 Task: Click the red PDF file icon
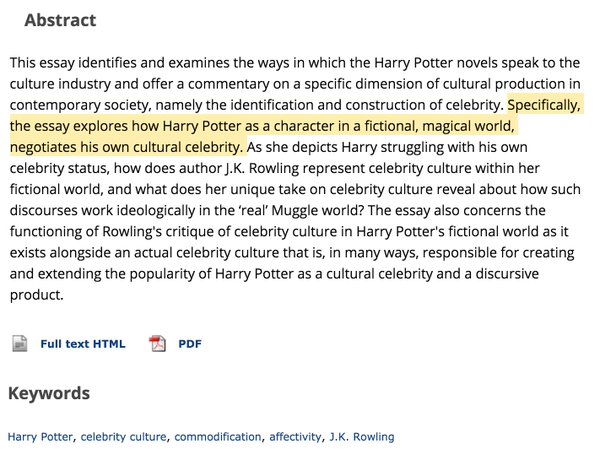click(157, 343)
